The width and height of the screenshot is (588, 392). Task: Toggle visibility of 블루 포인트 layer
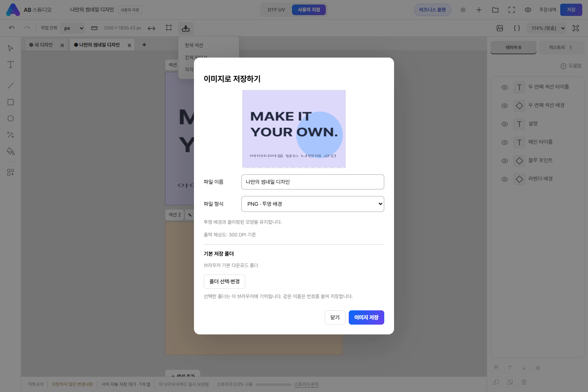[505, 161]
